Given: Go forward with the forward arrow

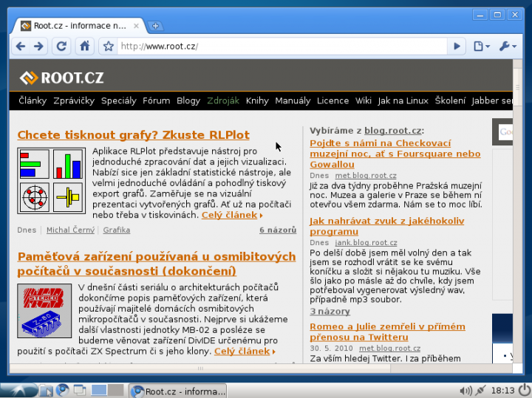Looking at the screenshot, I should pos(38,46).
